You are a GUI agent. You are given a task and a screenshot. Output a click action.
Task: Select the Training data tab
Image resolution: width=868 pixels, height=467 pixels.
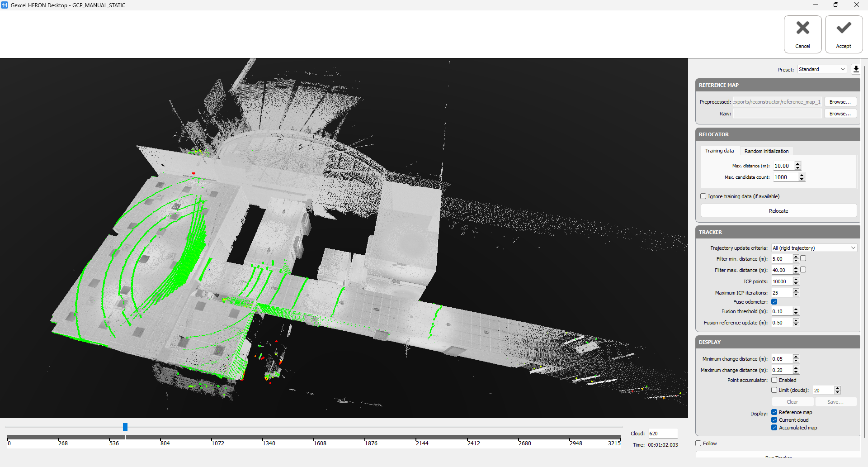pyautogui.click(x=719, y=151)
